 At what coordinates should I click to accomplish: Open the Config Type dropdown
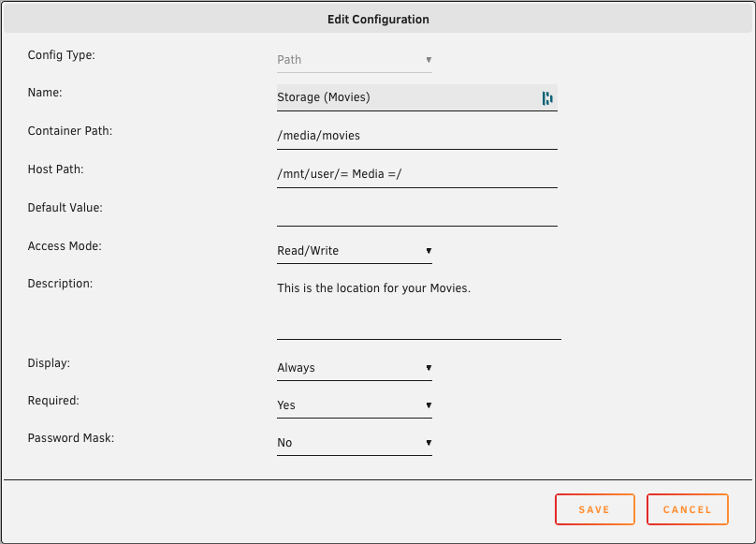355,60
